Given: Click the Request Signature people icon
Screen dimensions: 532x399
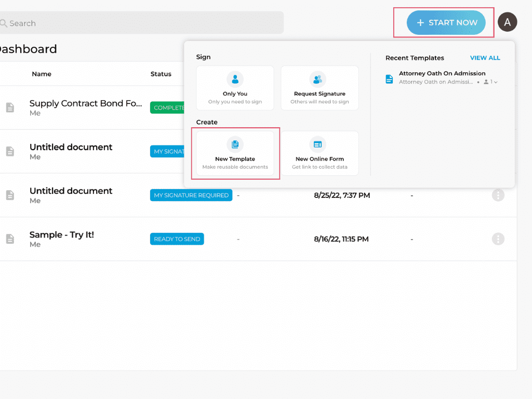Looking at the screenshot, I should pyautogui.click(x=317, y=79).
